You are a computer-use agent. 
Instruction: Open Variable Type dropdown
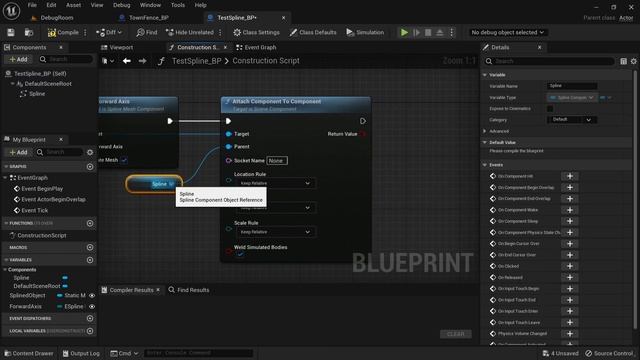coord(571,98)
